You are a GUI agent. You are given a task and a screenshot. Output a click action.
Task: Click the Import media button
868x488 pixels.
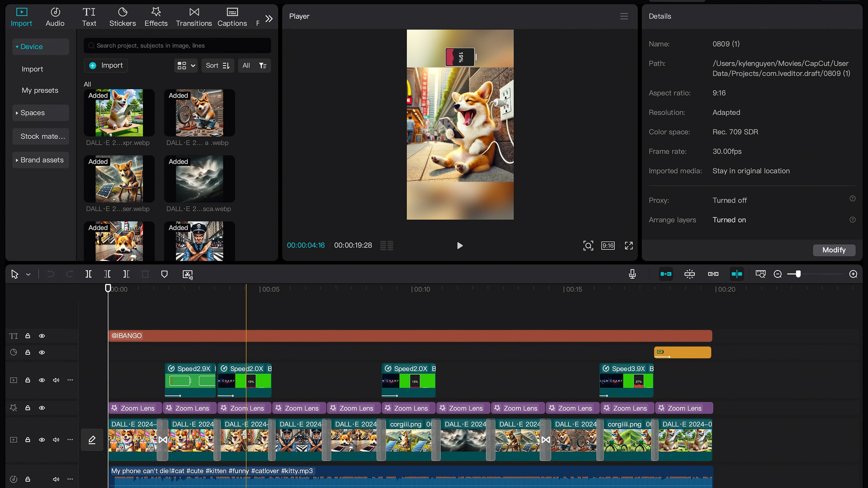(106, 66)
